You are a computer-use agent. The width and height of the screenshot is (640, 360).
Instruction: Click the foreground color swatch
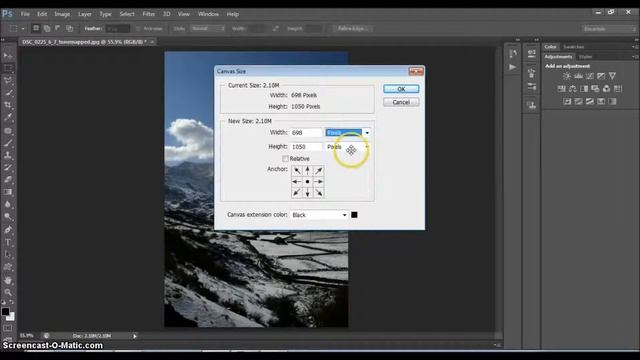click(x=5, y=311)
